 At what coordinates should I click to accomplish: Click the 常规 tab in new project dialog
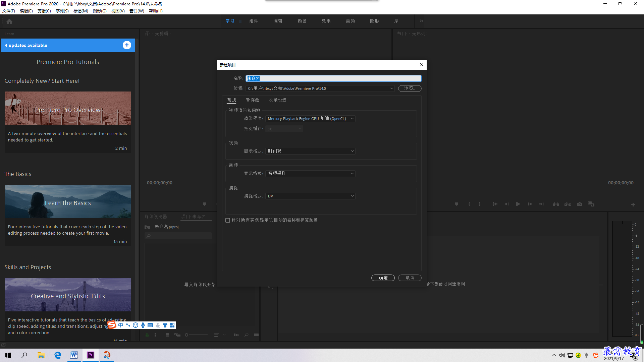(231, 100)
